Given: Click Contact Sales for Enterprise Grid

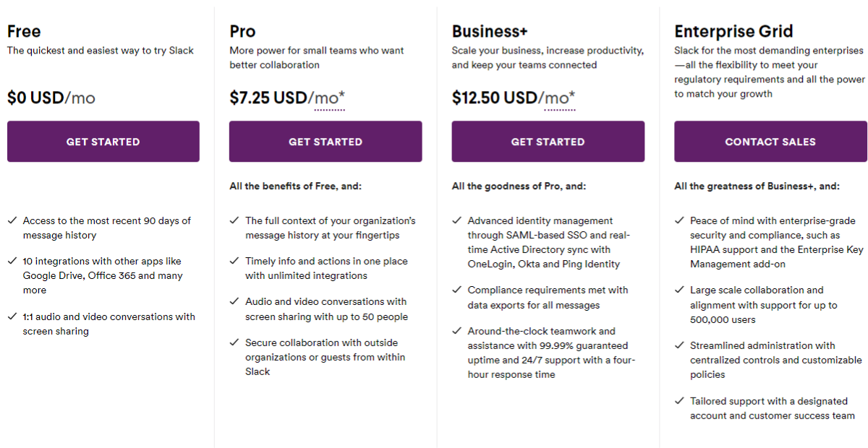Looking at the screenshot, I should coord(770,142).
